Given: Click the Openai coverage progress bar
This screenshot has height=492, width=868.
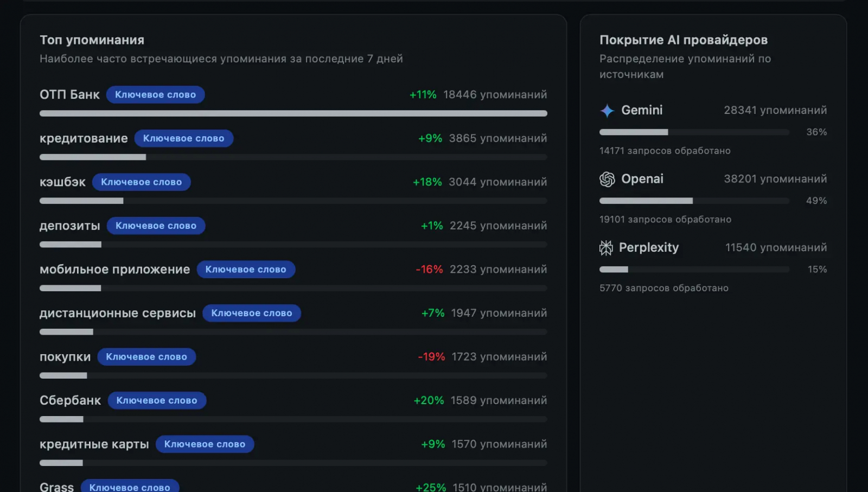Looking at the screenshot, I should click(694, 201).
